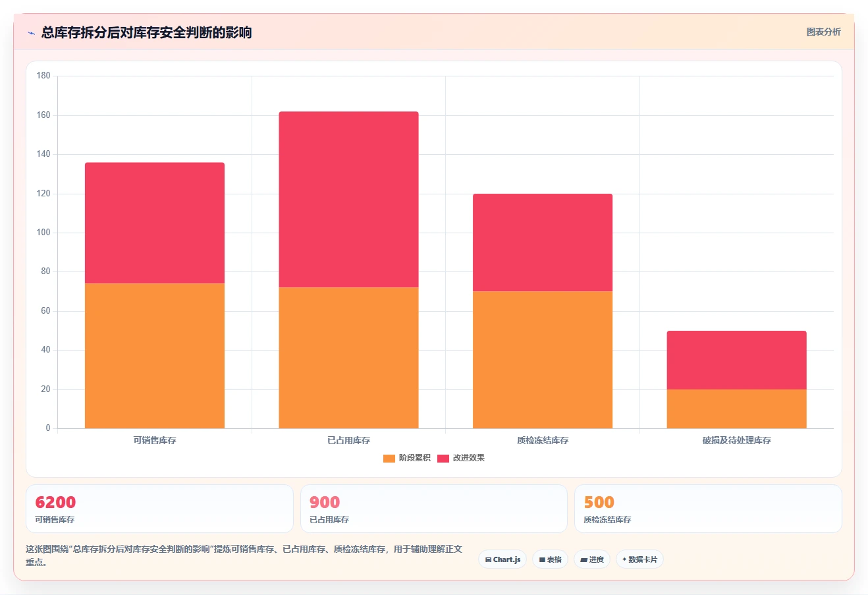Click the 180 y-axis tick label

[x=43, y=76]
